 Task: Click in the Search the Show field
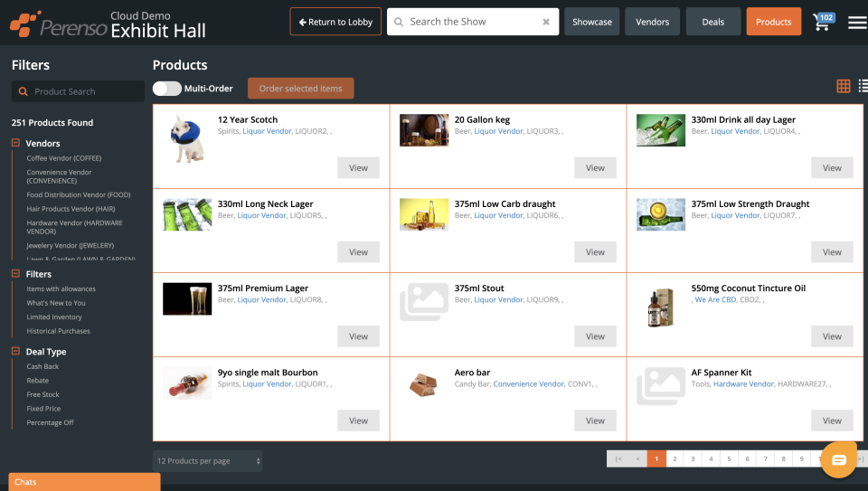(x=473, y=22)
